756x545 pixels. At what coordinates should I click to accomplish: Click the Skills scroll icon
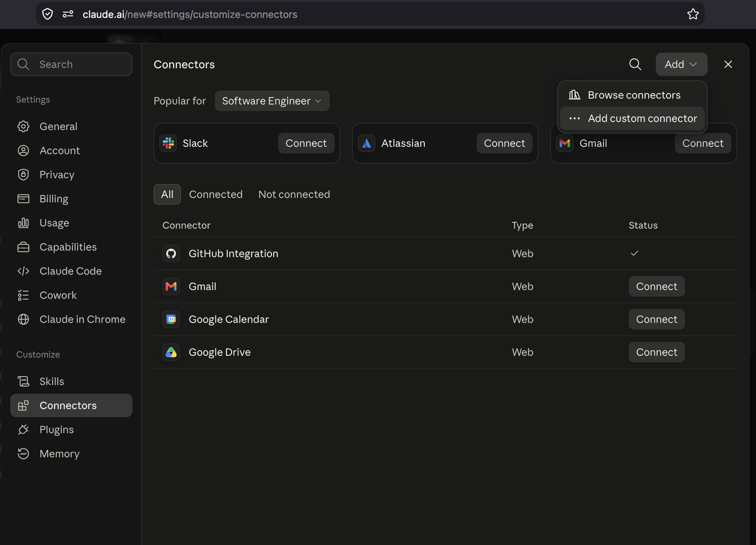click(x=23, y=381)
